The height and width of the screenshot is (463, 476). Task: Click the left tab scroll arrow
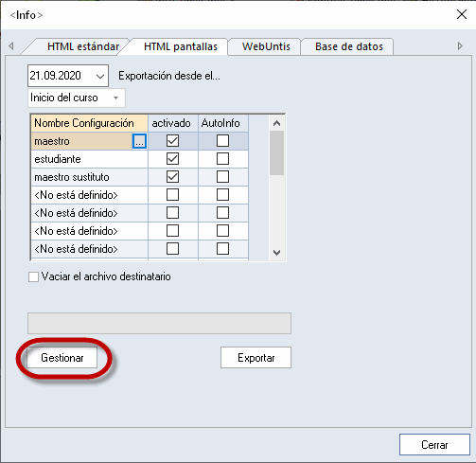pos(11,46)
